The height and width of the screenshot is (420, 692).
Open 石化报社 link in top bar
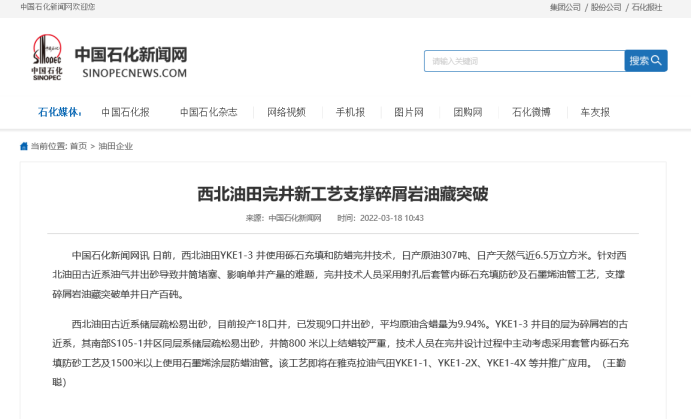tap(647, 7)
